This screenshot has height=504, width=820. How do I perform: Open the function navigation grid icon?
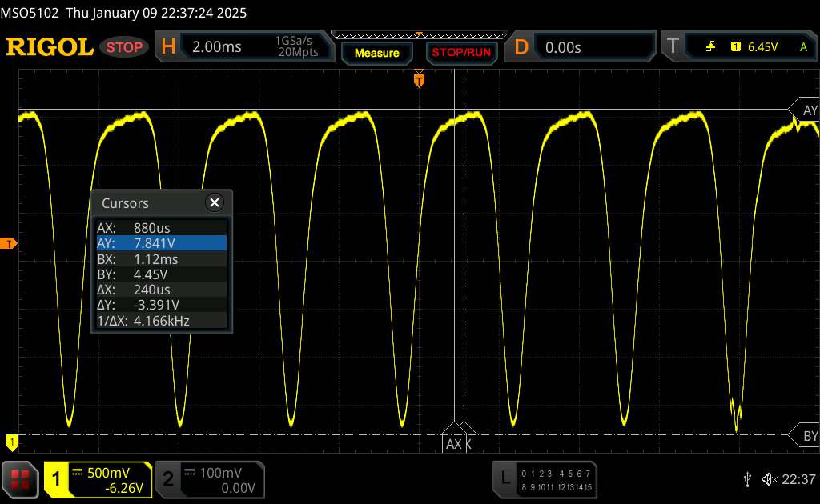(x=21, y=478)
